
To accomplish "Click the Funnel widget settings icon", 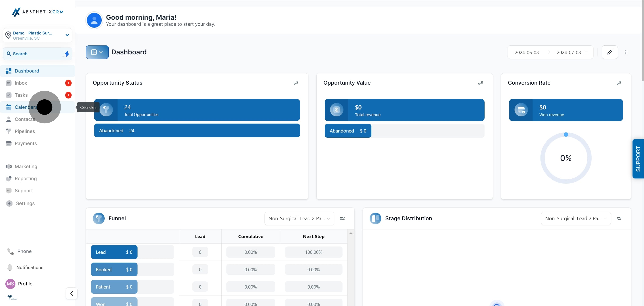I will pyautogui.click(x=342, y=218).
